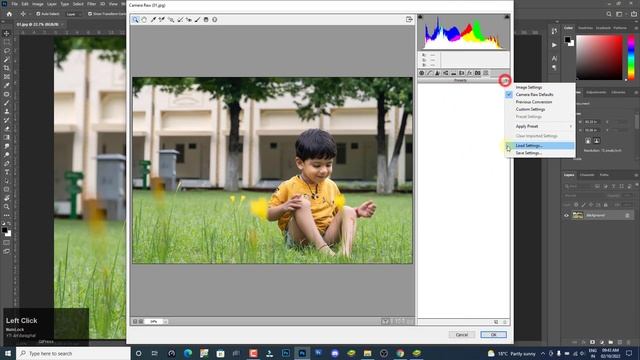Switch to the Channels tab

[587, 175]
